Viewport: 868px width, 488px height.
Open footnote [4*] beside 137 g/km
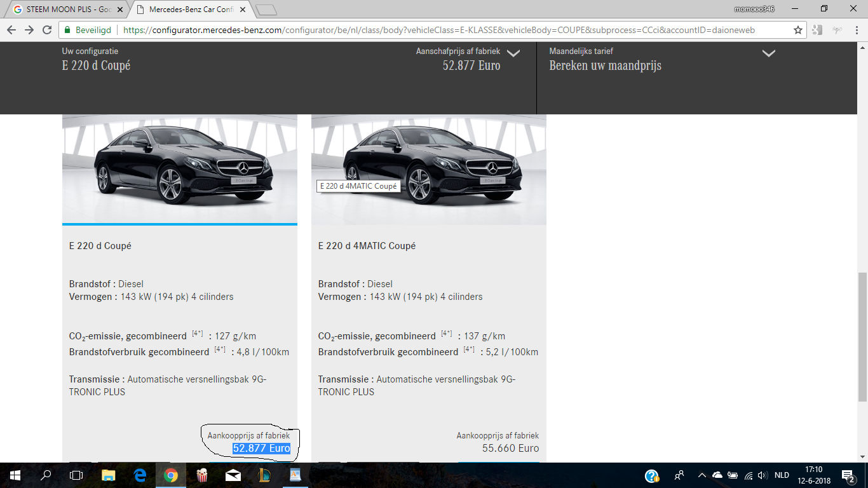click(x=447, y=334)
